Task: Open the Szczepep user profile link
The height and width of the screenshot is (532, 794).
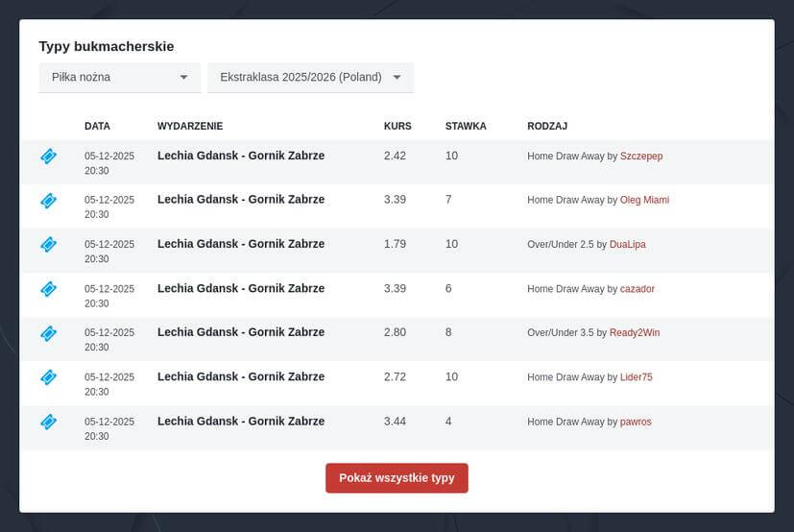Action: click(641, 156)
